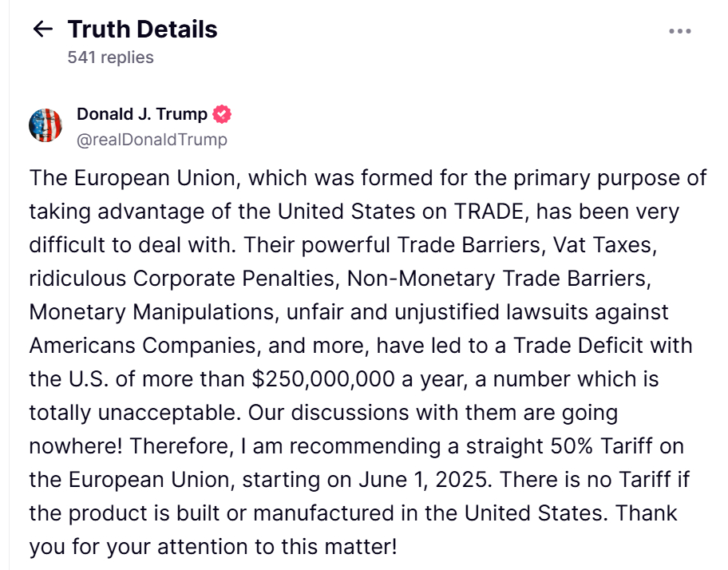Click the totally unacceptable phrase
The height and width of the screenshot is (570, 728).
135,413
